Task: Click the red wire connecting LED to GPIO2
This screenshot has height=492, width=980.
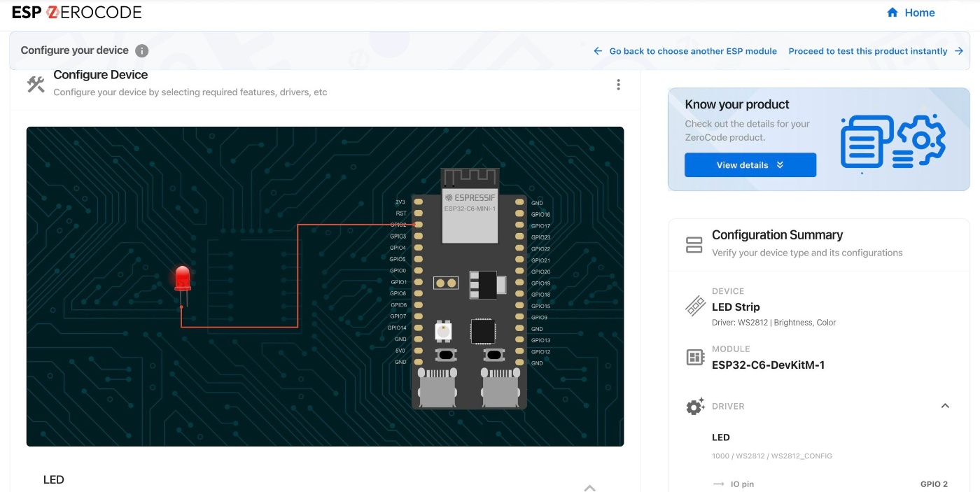Action: pos(297,276)
